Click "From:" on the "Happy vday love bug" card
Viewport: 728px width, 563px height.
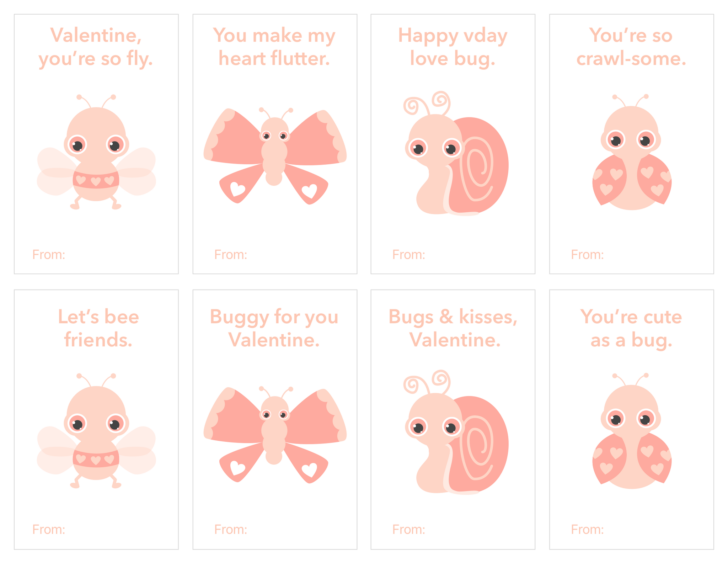point(408,255)
